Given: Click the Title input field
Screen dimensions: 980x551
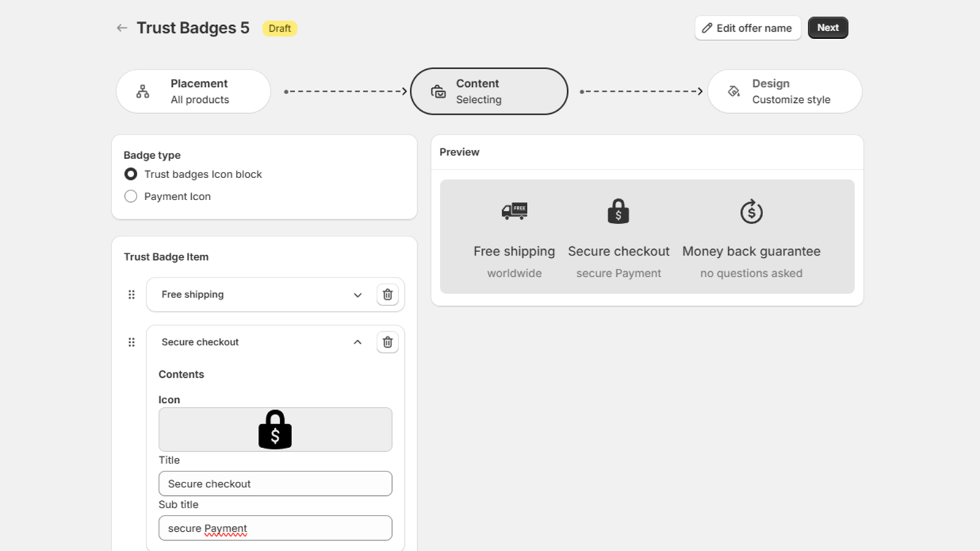Looking at the screenshot, I should tap(275, 484).
